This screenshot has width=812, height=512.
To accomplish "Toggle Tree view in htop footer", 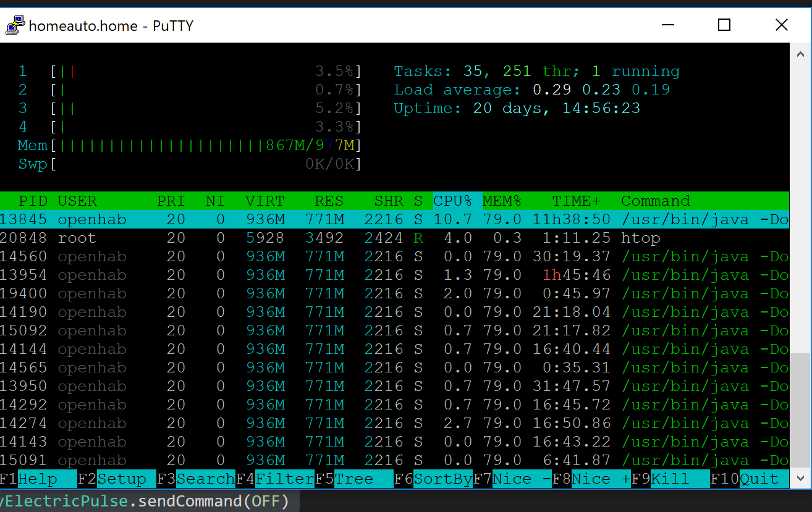I will tap(355, 479).
